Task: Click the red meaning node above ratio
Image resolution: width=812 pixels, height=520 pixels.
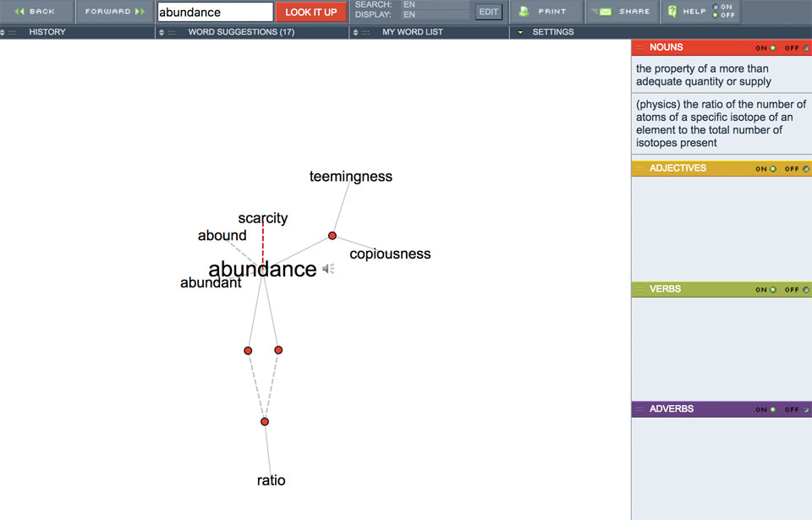Action: coord(265,420)
